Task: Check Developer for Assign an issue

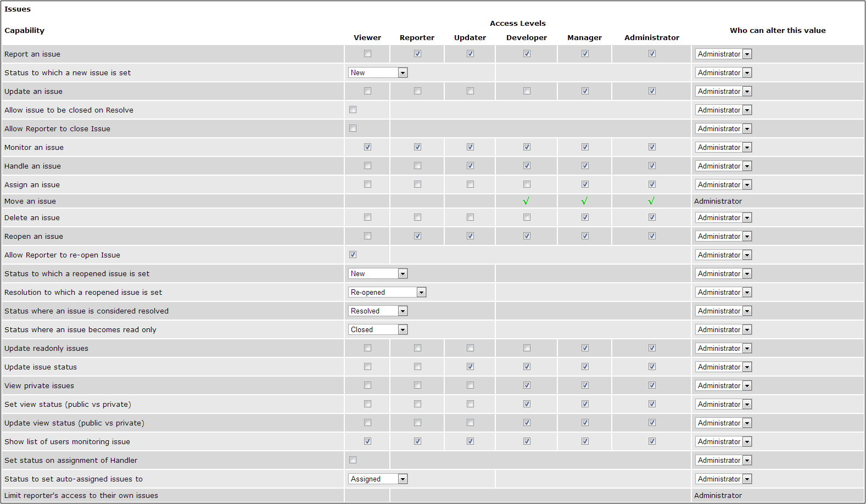Action: coord(527,184)
